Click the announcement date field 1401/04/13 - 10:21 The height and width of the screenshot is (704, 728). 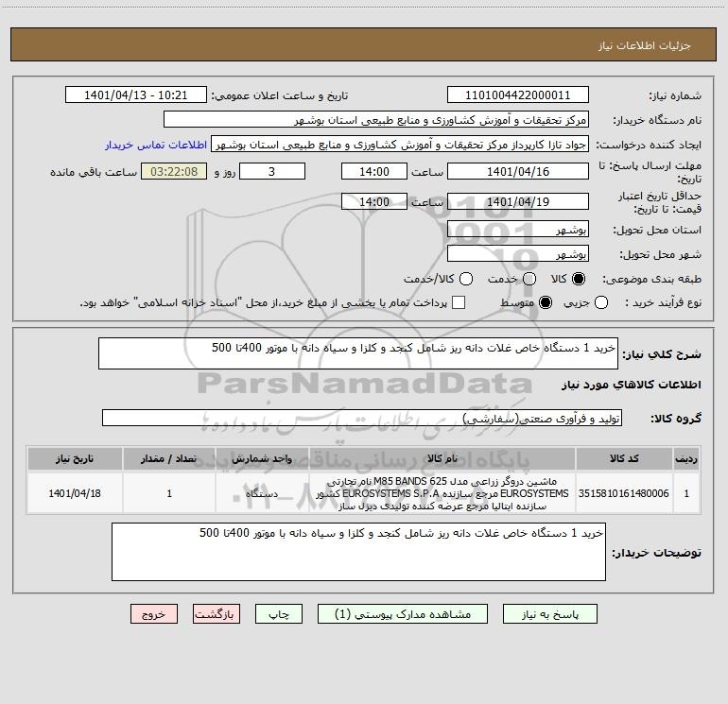[136, 95]
